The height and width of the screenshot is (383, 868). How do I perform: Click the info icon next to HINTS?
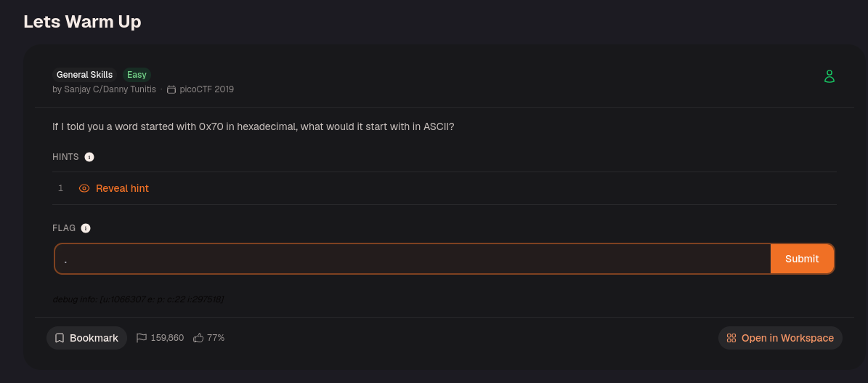coord(89,157)
